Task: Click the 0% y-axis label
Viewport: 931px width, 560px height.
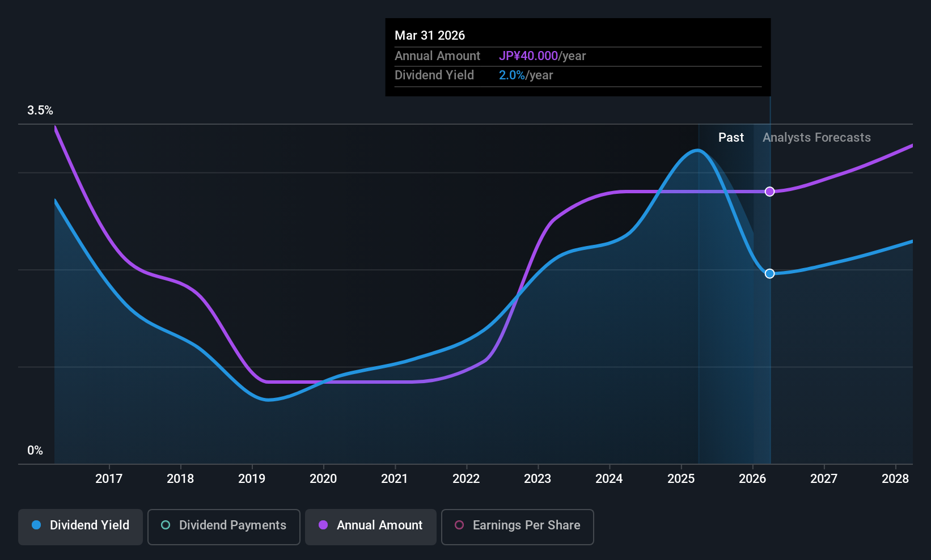Action: (x=35, y=451)
